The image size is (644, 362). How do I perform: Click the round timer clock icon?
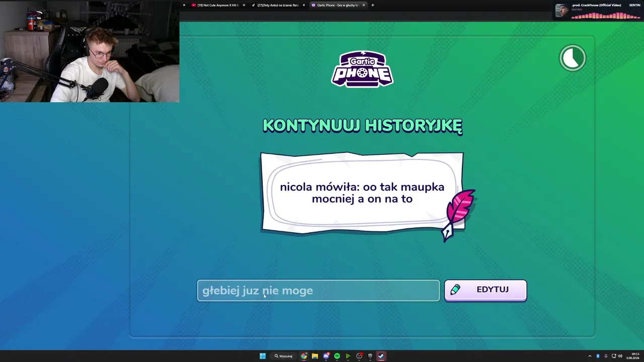(573, 58)
